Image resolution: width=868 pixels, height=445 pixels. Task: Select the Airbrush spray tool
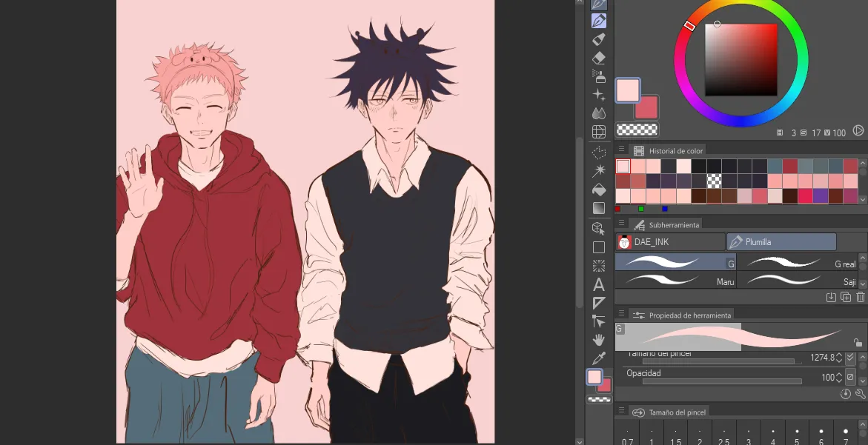pos(598,76)
